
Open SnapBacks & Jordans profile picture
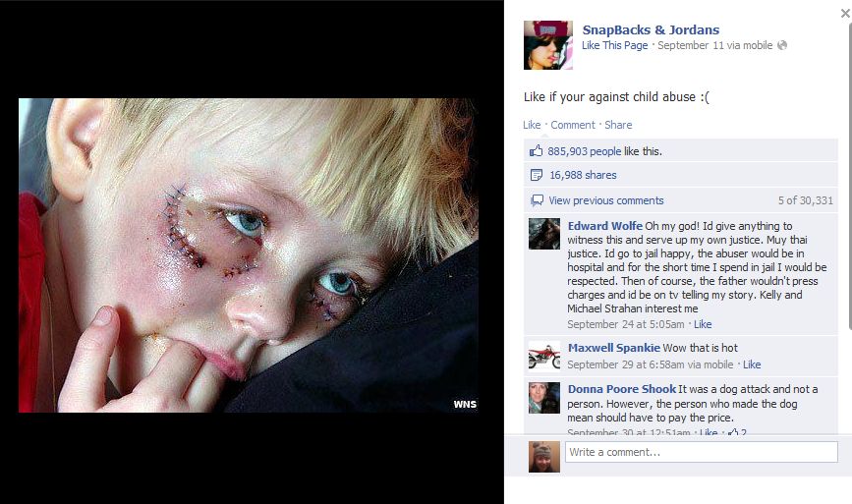click(547, 45)
